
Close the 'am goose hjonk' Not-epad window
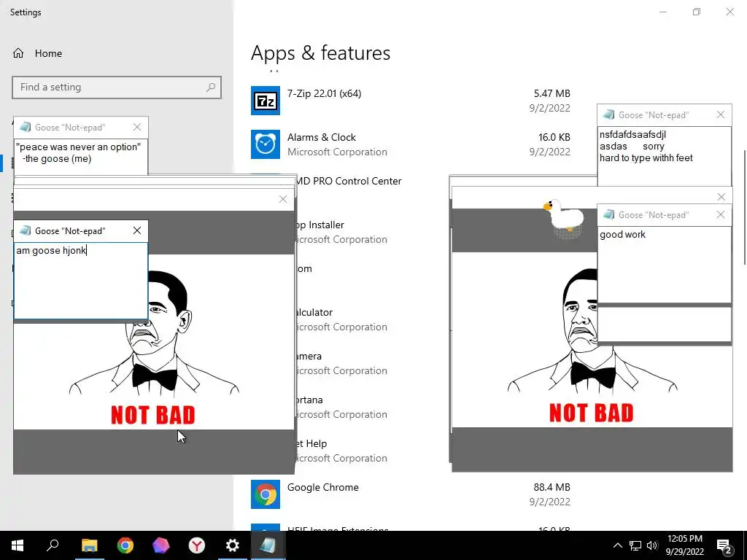pos(137,230)
